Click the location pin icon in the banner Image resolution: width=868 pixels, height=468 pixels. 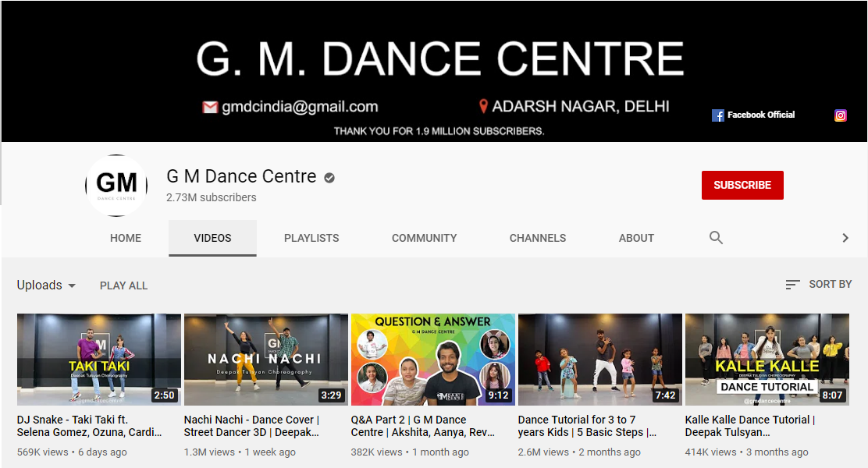pyautogui.click(x=483, y=106)
